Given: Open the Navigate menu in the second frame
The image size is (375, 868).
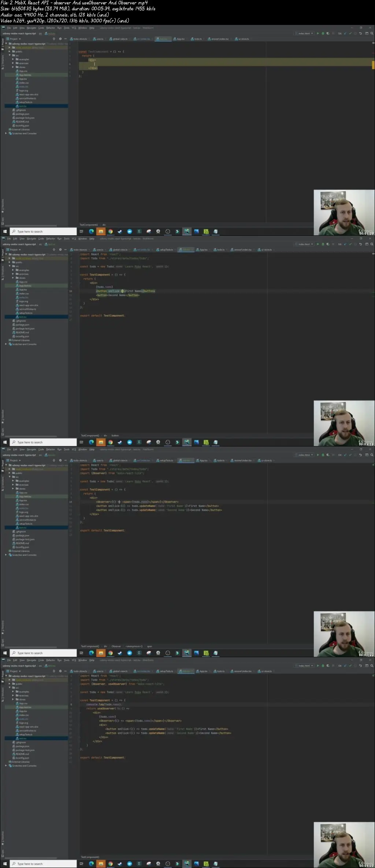Looking at the screenshot, I should pyautogui.click(x=31, y=239).
